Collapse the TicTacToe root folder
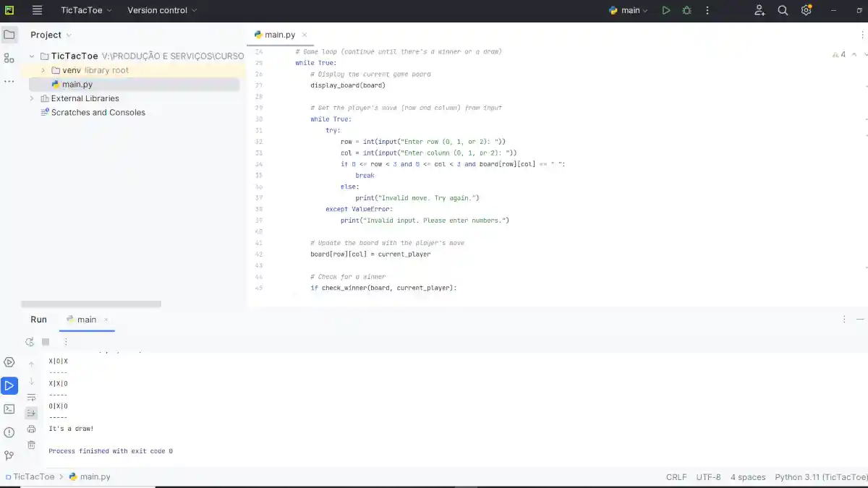This screenshot has height=488, width=868. [x=32, y=56]
